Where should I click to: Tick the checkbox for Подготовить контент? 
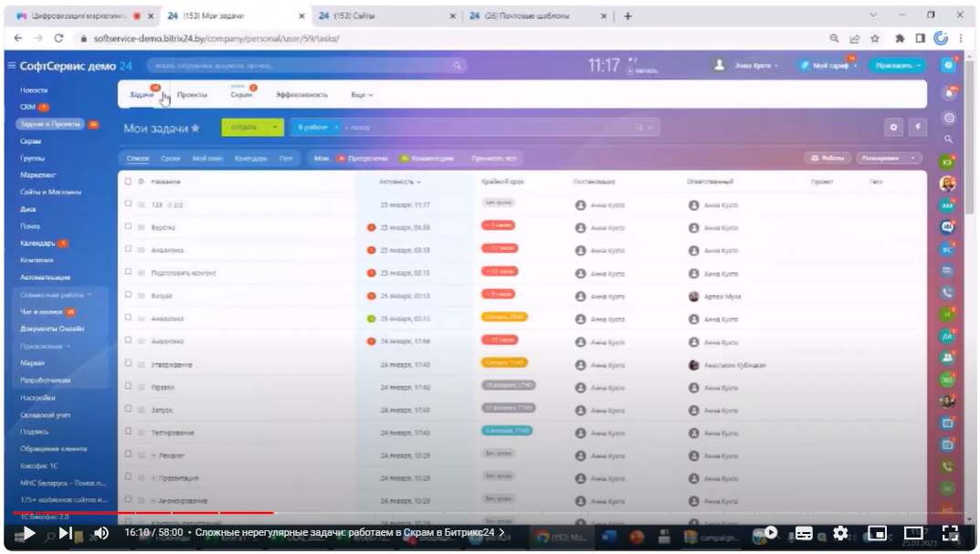[x=129, y=272]
